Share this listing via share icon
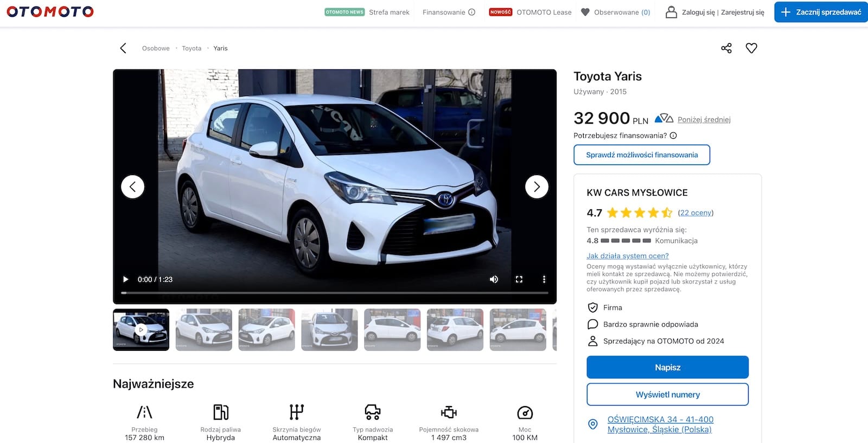 (726, 48)
